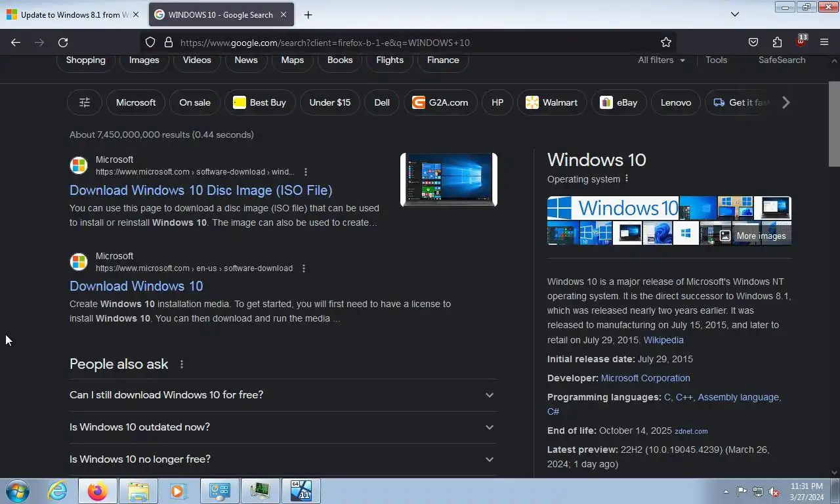Open the All filters dropdown
The image size is (840, 504).
point(661,60)
